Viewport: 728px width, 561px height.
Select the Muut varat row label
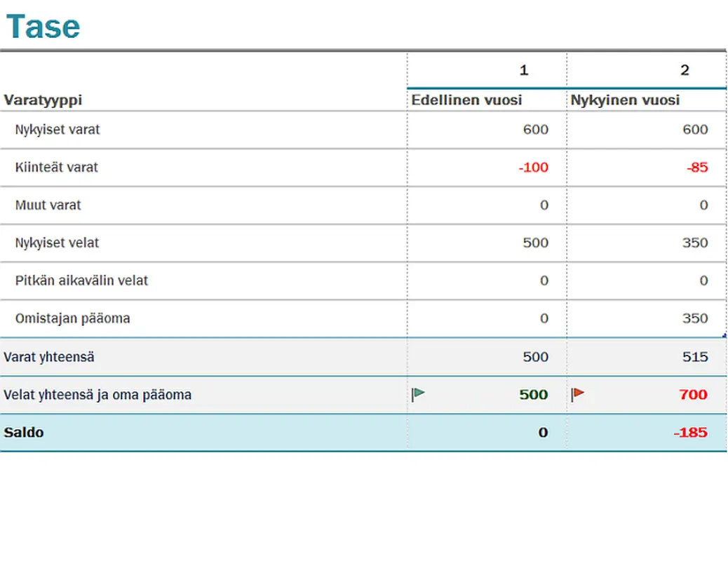click(48, 205)
